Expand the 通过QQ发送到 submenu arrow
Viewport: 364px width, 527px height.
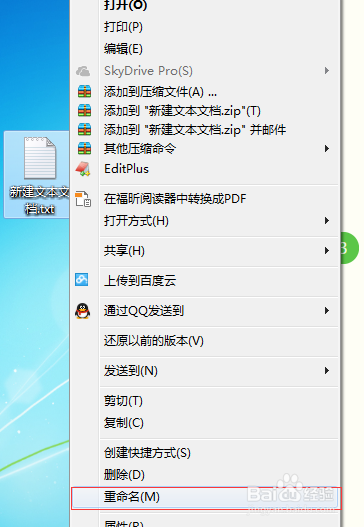click(x=326, y=311)
